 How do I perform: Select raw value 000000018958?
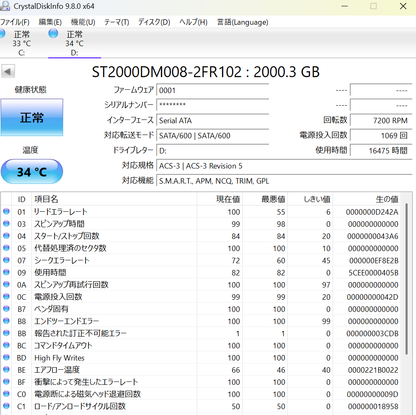(373, 406)
